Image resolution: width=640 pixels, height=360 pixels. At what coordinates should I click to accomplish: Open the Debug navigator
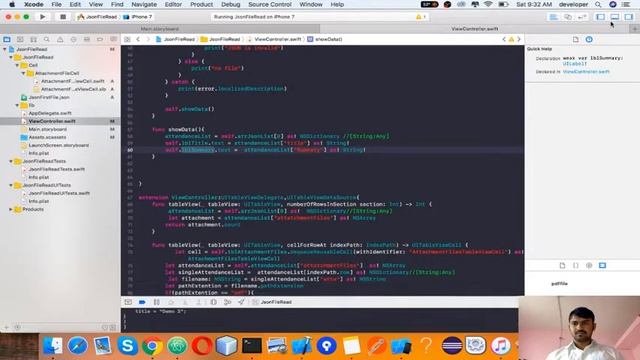coord(87,39)
